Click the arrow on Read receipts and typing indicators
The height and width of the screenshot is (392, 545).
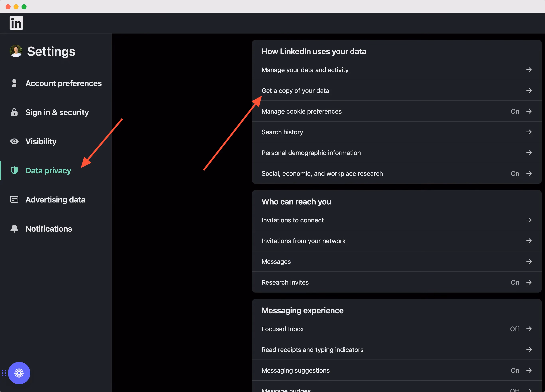click(x=529, y=350)
